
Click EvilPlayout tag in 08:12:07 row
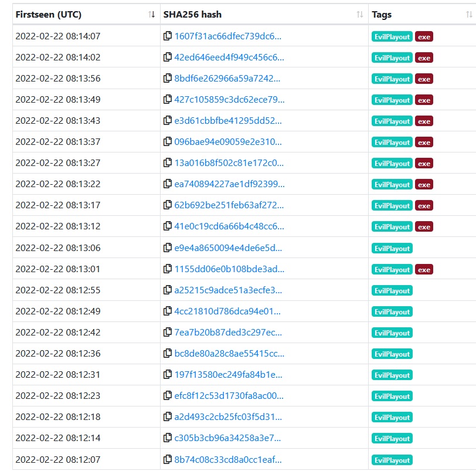(392, 460)
